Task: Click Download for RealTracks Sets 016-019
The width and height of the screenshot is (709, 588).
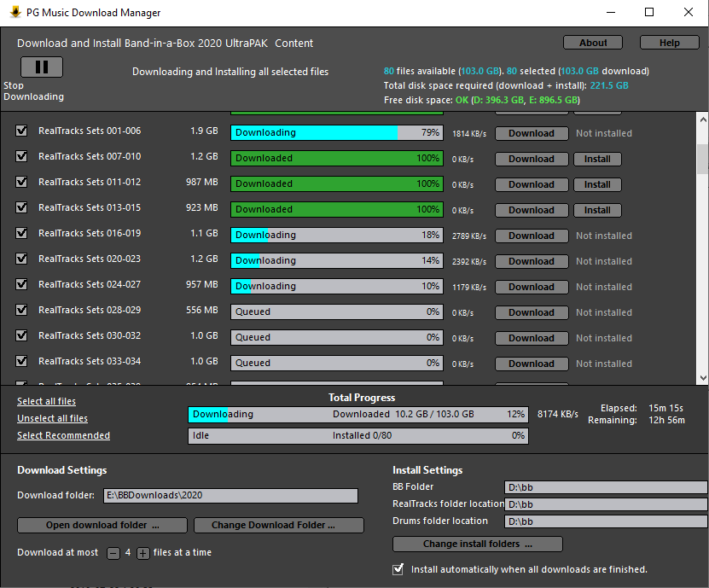Action: point(532,236)
